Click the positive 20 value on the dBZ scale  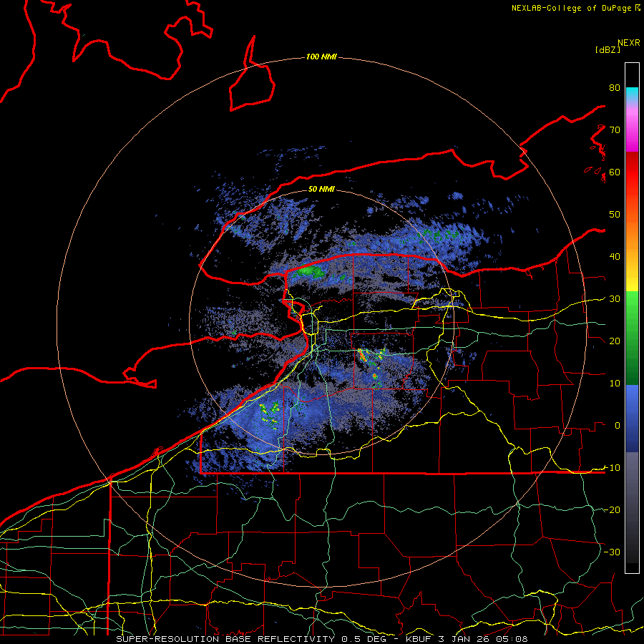point(615,341)
